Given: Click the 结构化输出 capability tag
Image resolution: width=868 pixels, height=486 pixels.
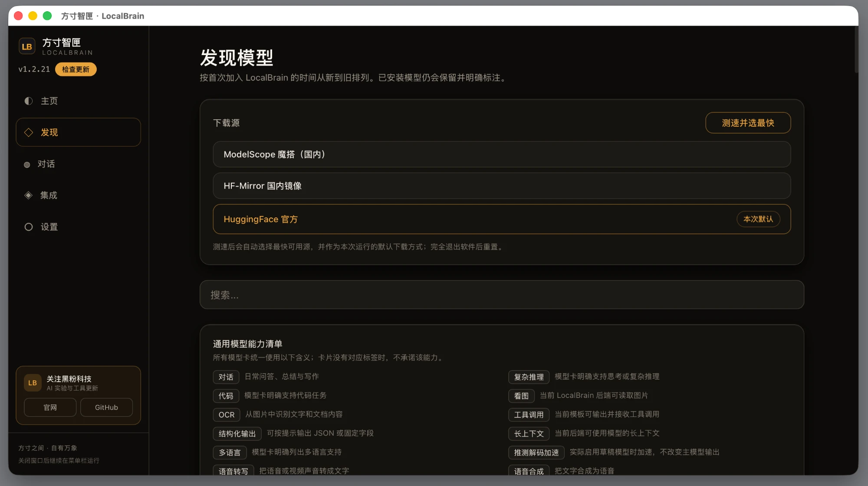Looking at the screenshot, I should pos(237,433).
